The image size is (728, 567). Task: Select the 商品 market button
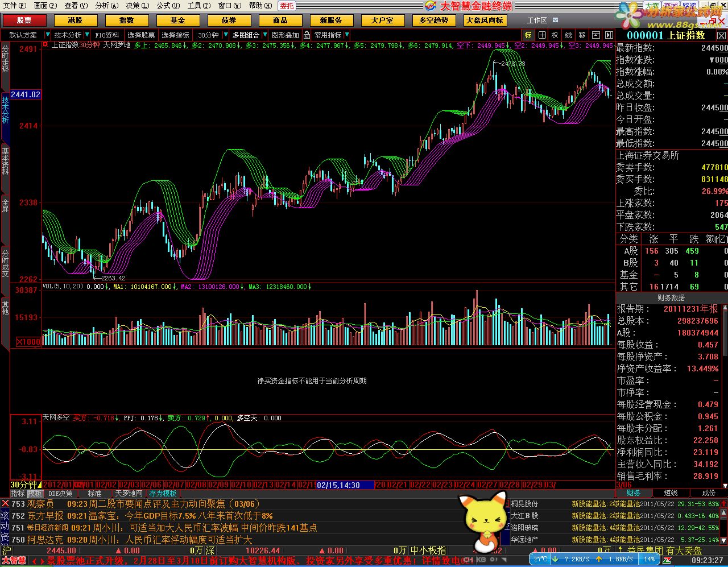point(280,20)
